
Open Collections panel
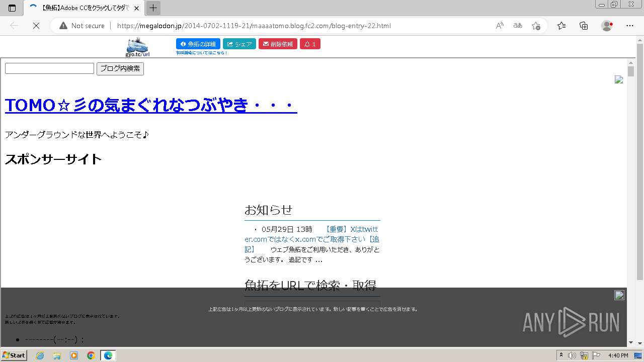click(584, 26)
